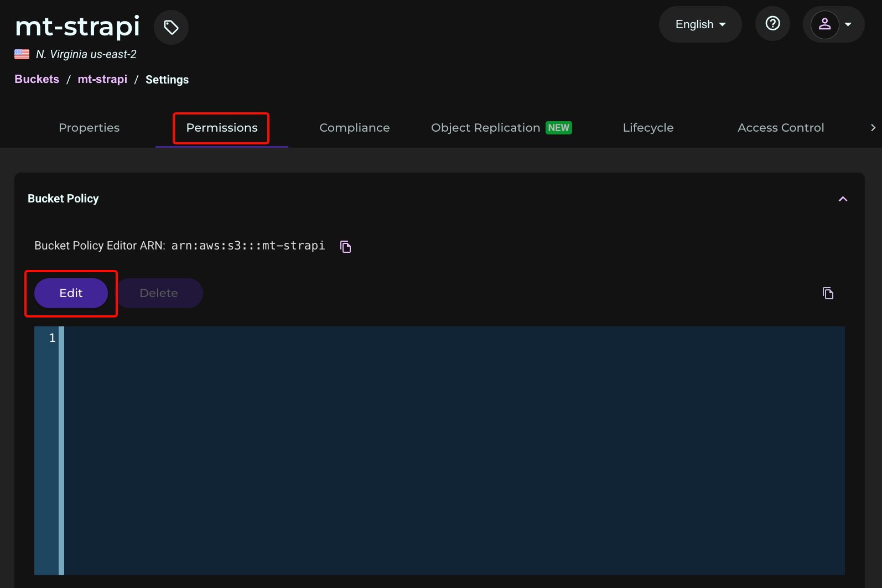Image resolution: width=882 pixels, height=588 pixels.
Task: Click the tag icon beside mt-strapi title
Action: (x=171, y=27)
